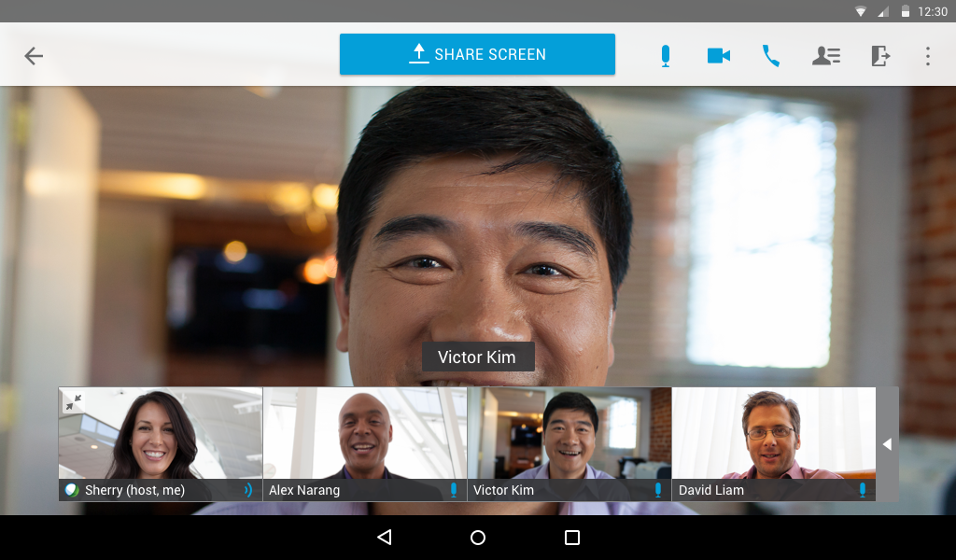The width and height of the screenshot is (956, 560).
Task: Tap the Wi-Fi status icon
Action: [x=860, y=11]
